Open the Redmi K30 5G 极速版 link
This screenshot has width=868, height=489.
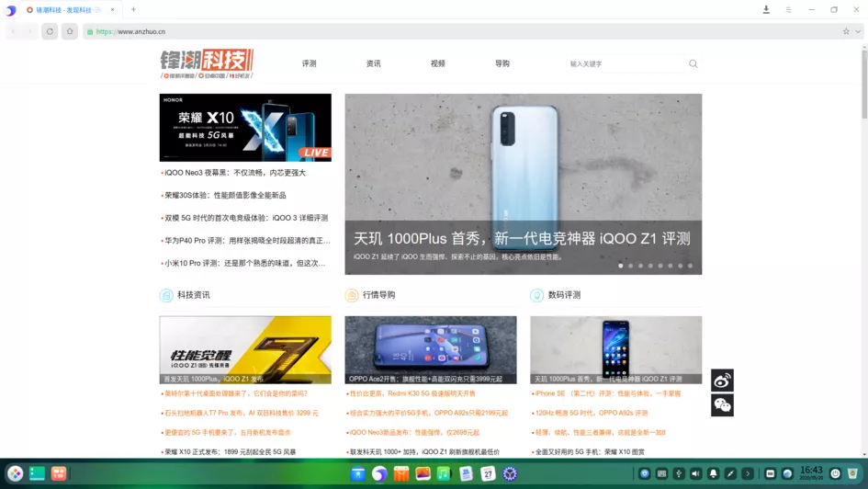(411, 393)
